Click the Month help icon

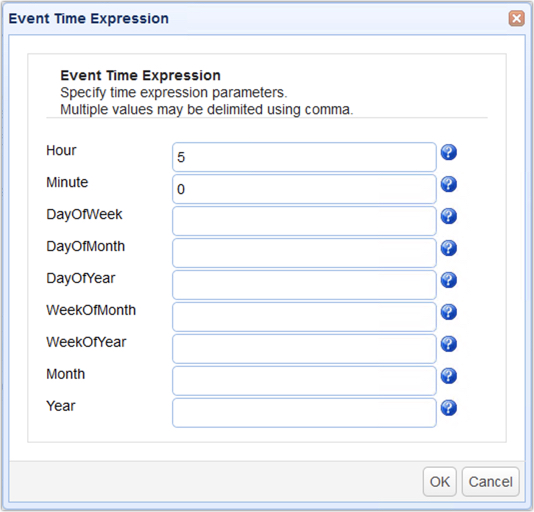[x=449, y=376]
